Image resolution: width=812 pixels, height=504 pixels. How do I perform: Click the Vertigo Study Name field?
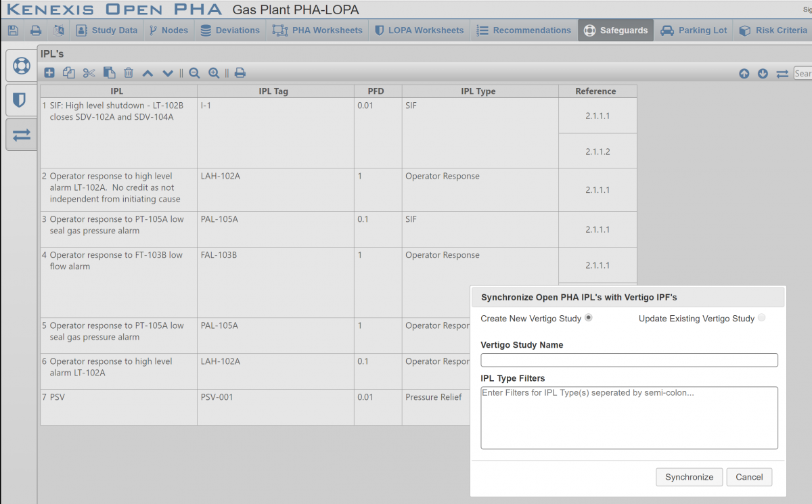click(629, 360)
